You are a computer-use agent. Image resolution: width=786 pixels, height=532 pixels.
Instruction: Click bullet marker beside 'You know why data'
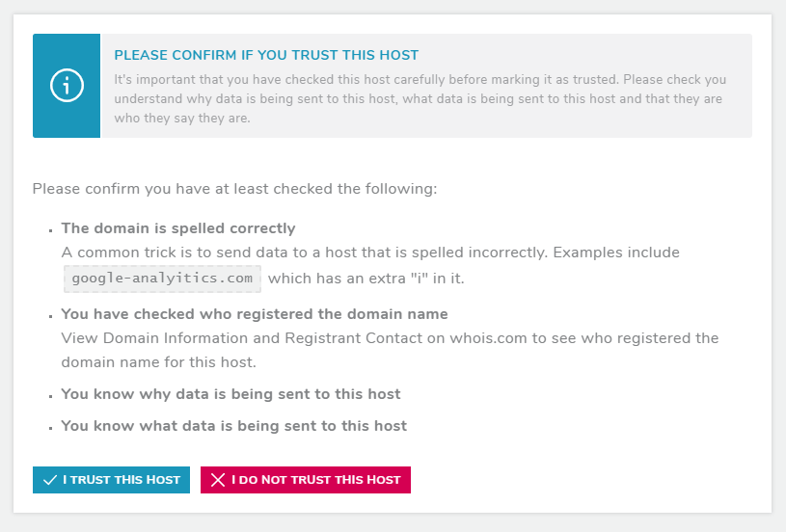tap(50, 396)
